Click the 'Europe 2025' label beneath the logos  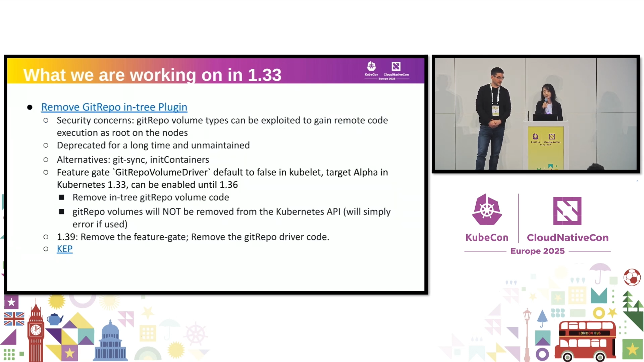pos(537,251)
